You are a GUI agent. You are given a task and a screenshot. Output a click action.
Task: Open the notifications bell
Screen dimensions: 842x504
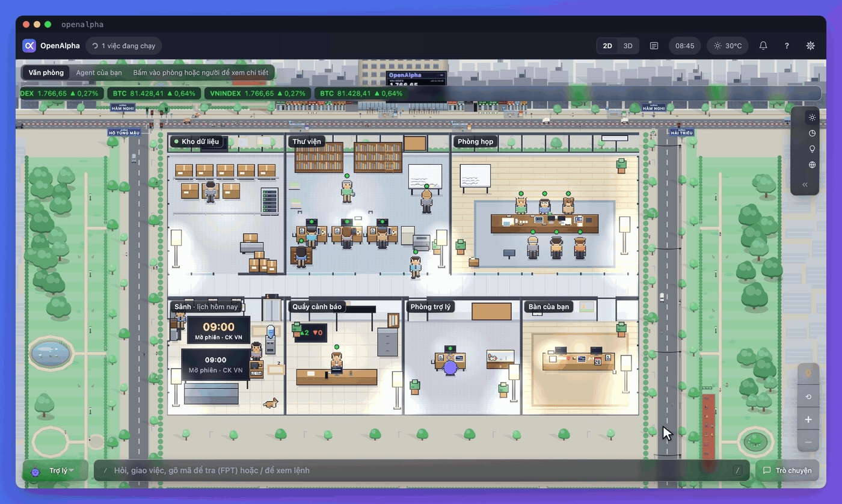click(x=763, y=46)
